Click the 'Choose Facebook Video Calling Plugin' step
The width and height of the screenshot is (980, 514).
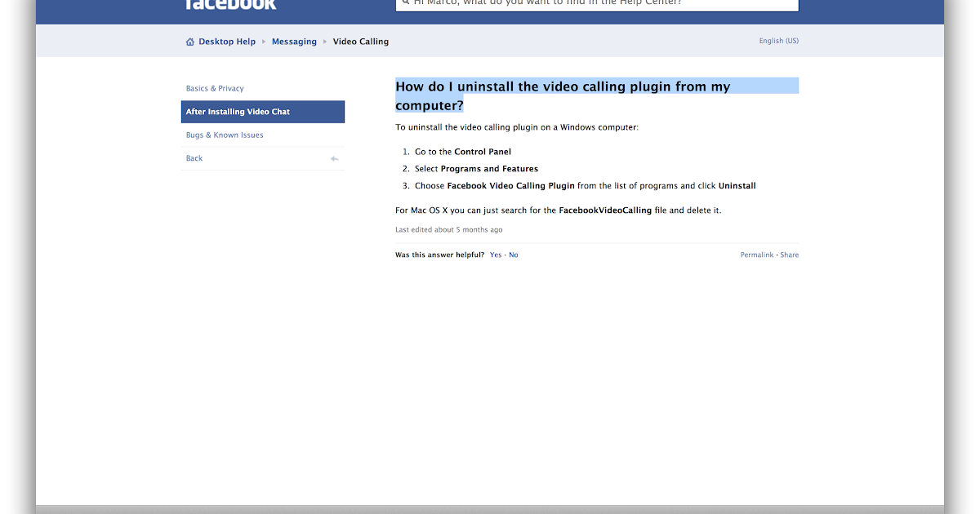[586, 186]
